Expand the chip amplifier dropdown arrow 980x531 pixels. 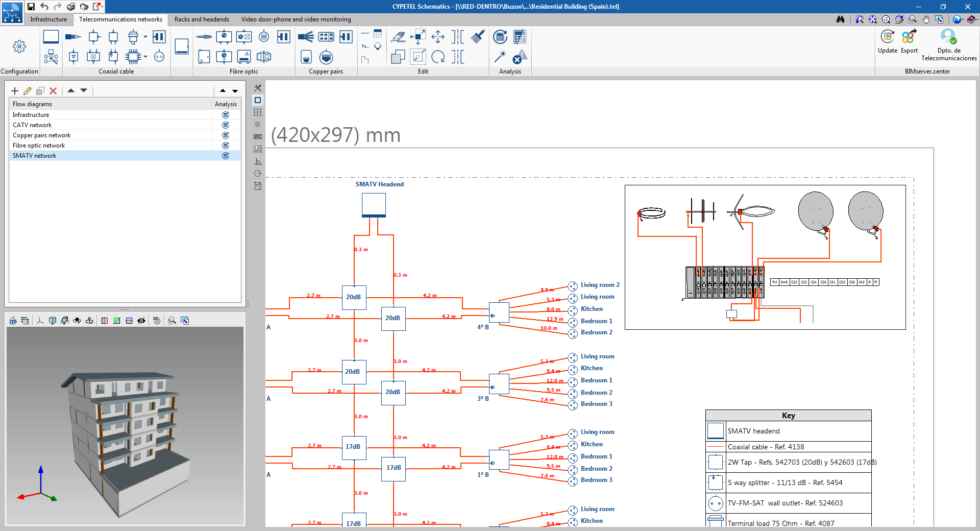tap(145, 57)
